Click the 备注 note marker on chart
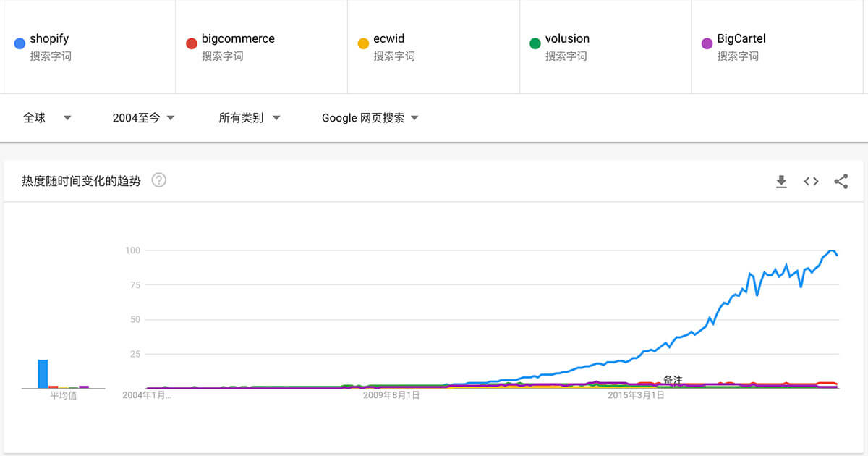The height and width of the screenshot is (456, 868). 673,380
